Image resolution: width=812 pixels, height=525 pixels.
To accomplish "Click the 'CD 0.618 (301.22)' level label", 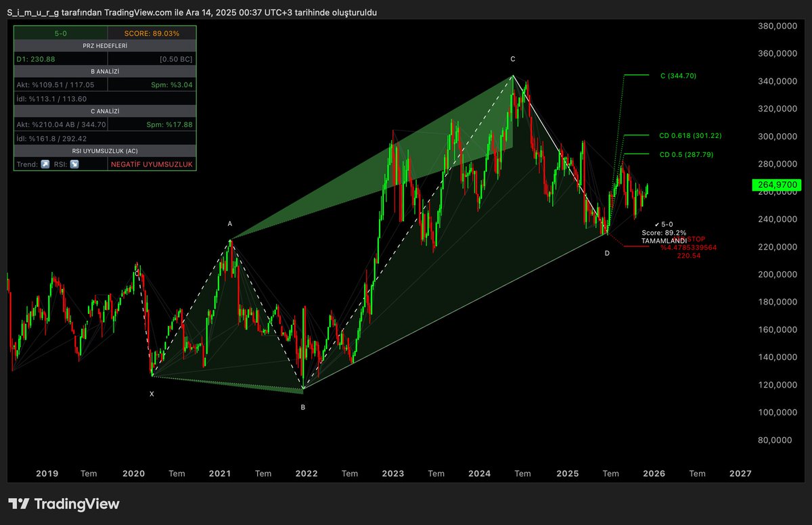I will [690, 136].
